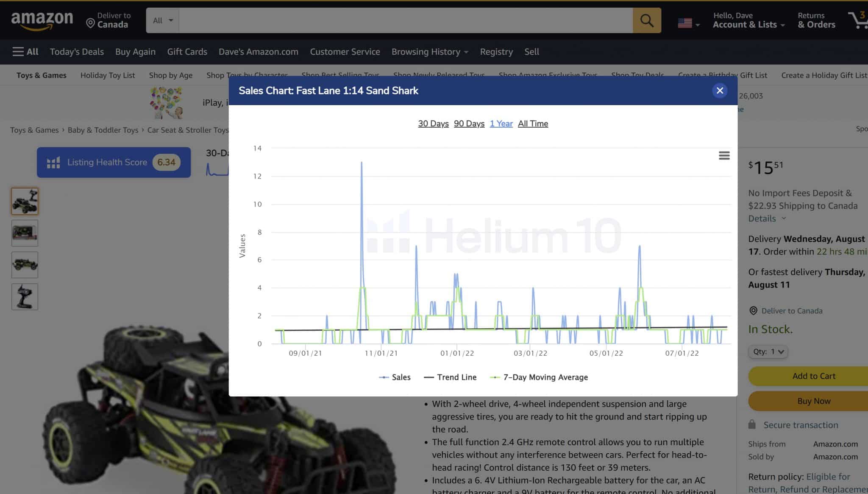Open the shopping cart icon
Screen dimensions: 868x494
pyautogui.click(x=858, y=20)
